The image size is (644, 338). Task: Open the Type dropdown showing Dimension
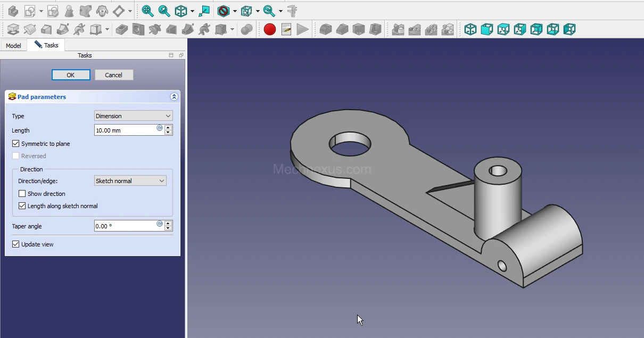click(133, 116)
